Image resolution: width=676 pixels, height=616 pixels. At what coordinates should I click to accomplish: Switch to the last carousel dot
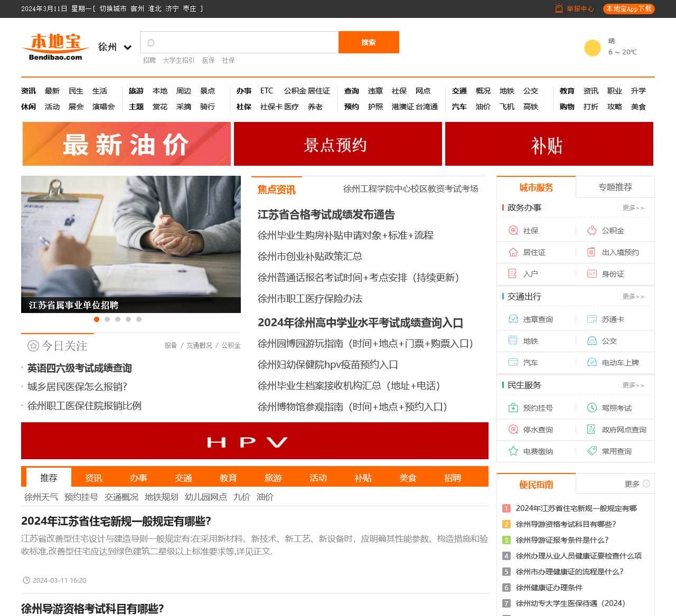(139, 319)
